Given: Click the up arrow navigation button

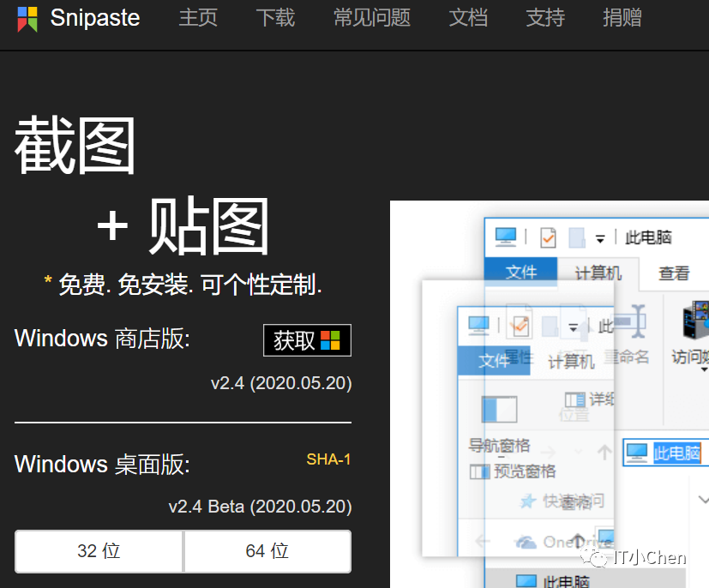Looking at the screenshot, I should (604, 452).
